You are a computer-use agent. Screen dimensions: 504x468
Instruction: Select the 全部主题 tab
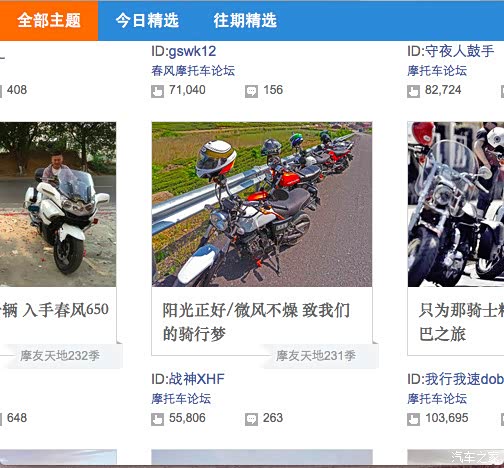pyautogui.click(x=49, y=21)
